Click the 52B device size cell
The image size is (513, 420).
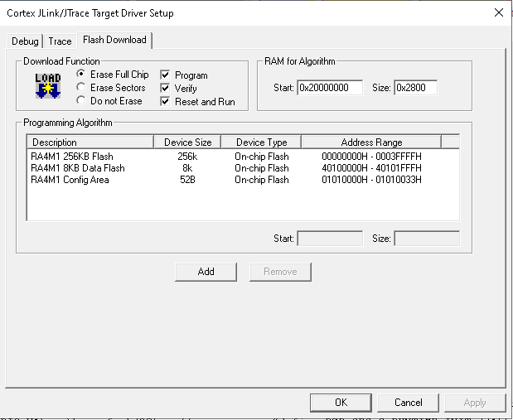[187, 180]
